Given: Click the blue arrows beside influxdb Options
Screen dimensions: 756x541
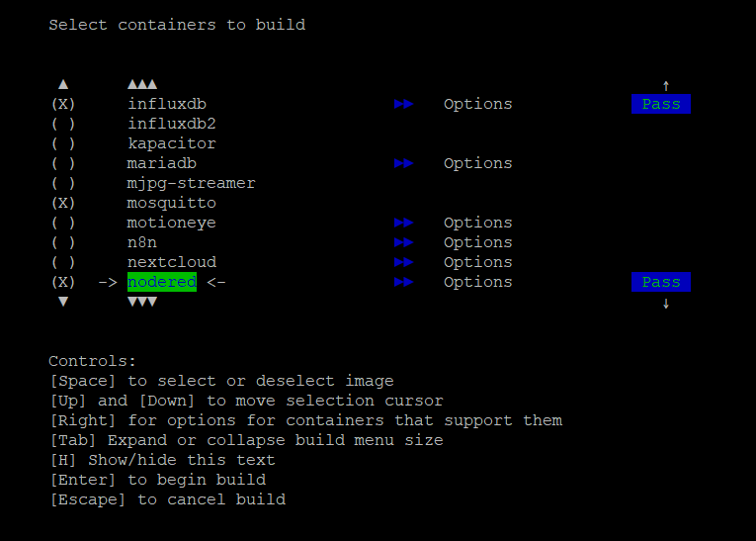Looking at the screenshot, I should coord(403,104).
